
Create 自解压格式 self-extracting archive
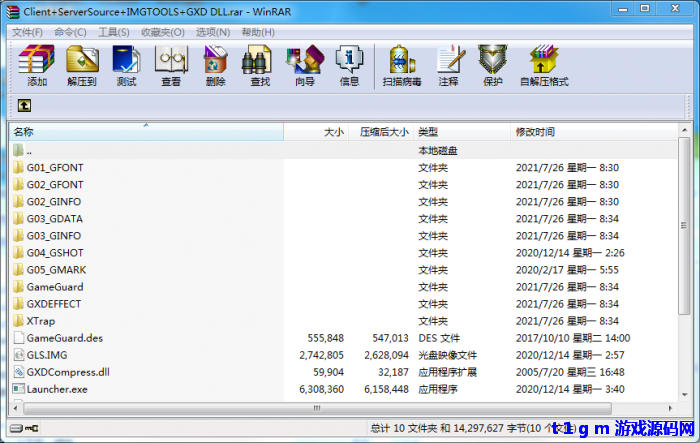(x=543, y=66)
